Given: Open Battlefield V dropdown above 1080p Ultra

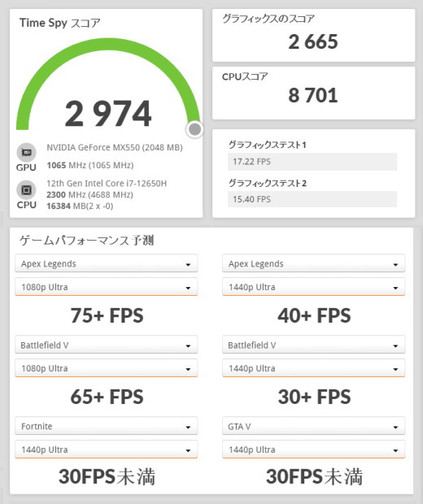Looking at the screenshot, I should pos(106,345).
